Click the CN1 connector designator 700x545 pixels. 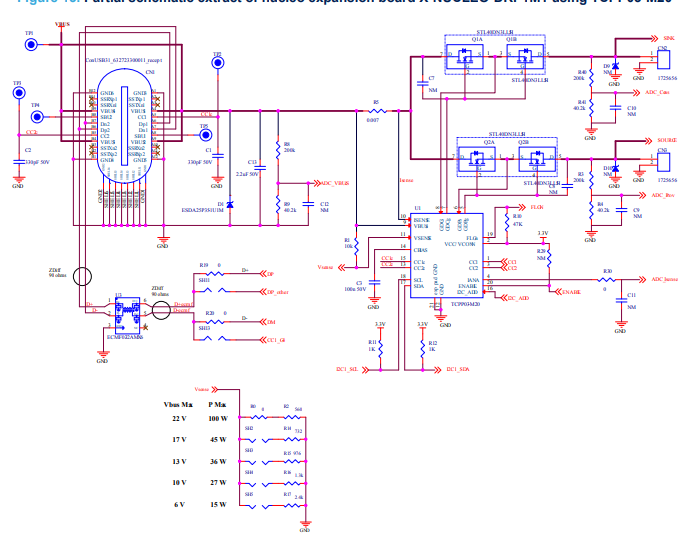(x=150, y=72)
